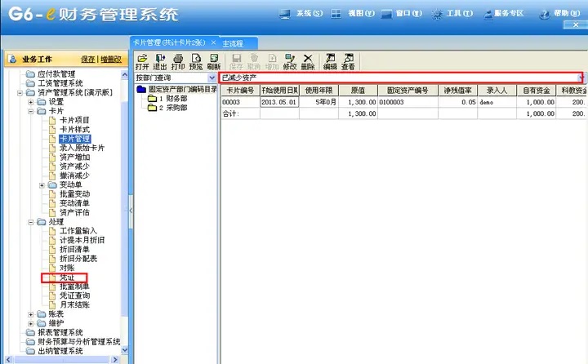588x364 pixels.
Task: Select 1 财务部 department node
Action: tap(173, 99)
